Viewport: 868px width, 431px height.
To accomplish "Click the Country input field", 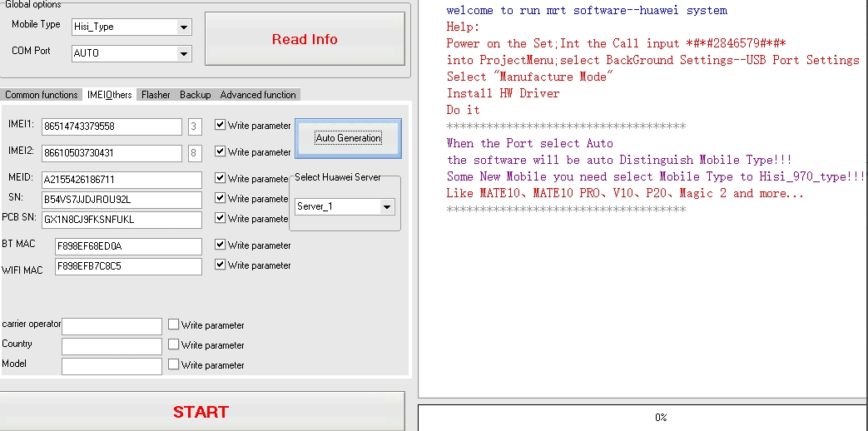I will pos(112,346).
